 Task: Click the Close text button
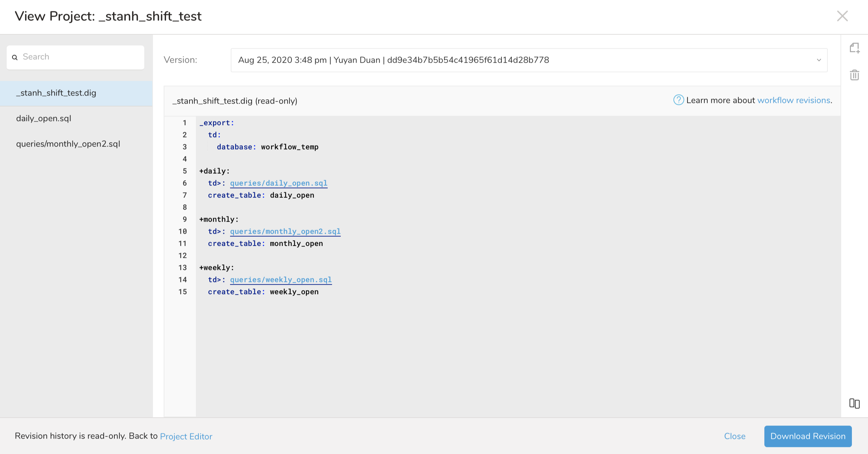[735, 436]
